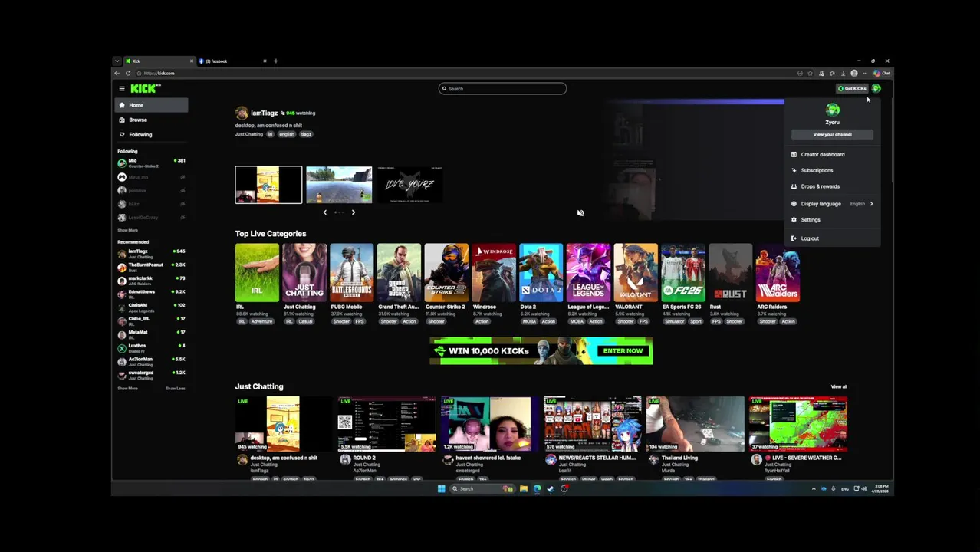Open Luxthos in Recommended list

coord(151,347)
